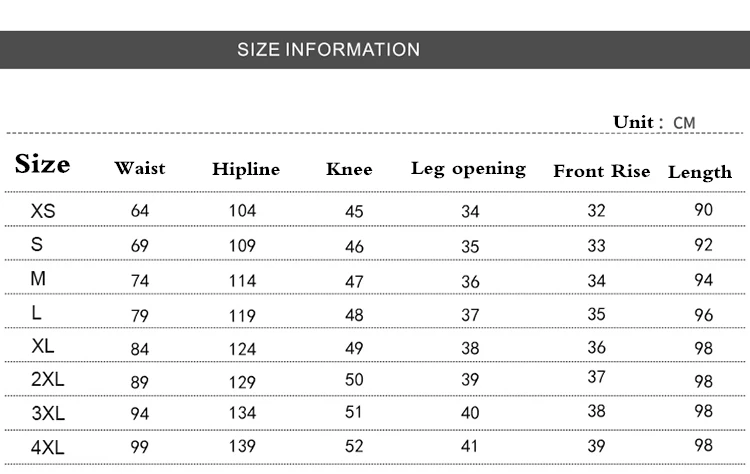The image size is (750, 474).
Task: Select the Waist column header
Action: point(140,168)
